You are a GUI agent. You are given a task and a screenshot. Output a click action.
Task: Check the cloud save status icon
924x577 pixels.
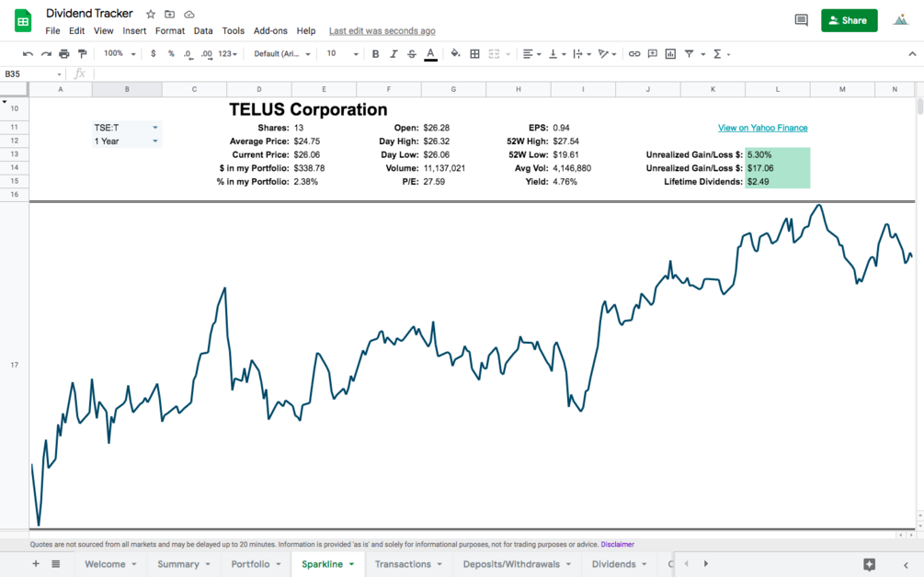pos(189,14)
